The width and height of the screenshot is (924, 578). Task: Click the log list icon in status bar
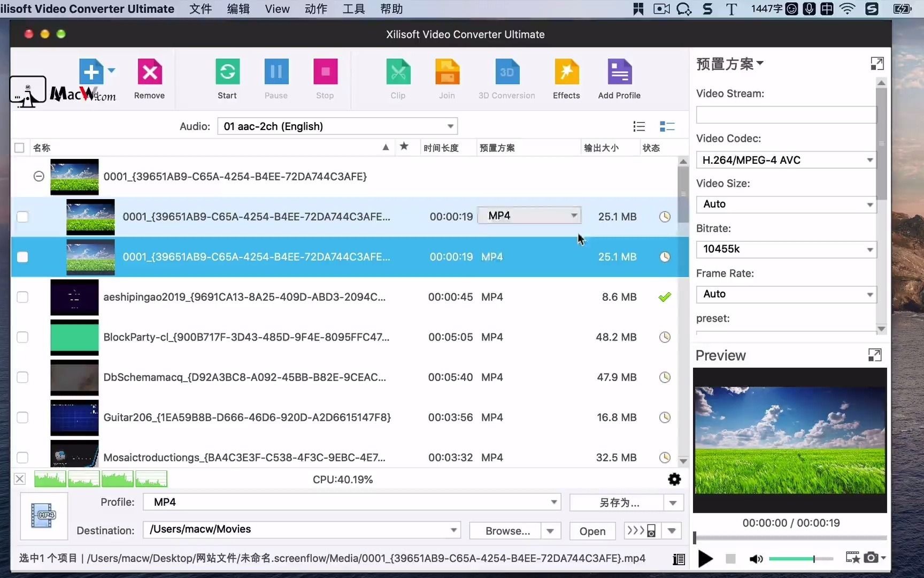click(679, 559)
